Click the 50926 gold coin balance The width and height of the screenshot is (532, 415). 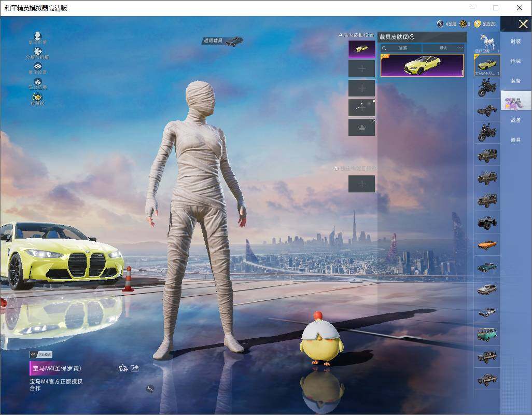point(485,24)
